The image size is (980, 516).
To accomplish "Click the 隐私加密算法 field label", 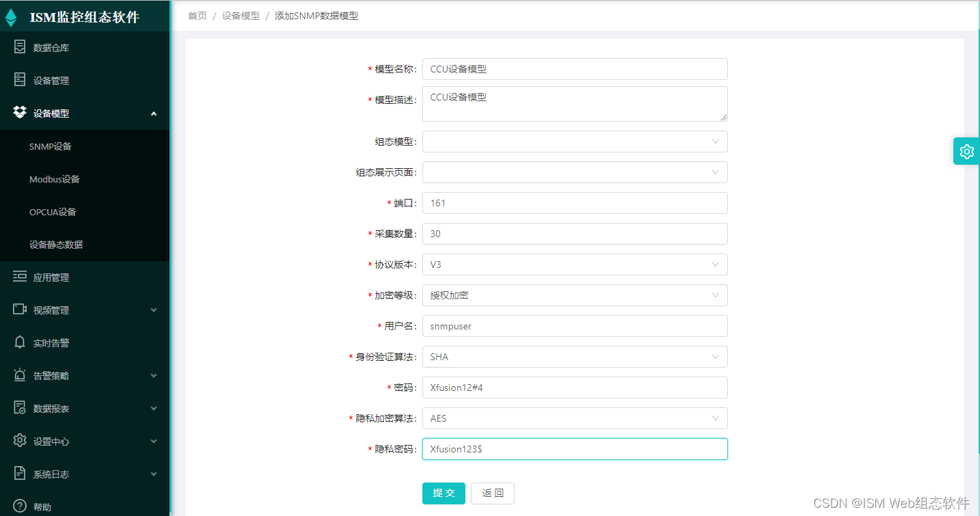I will pos(385,418).
